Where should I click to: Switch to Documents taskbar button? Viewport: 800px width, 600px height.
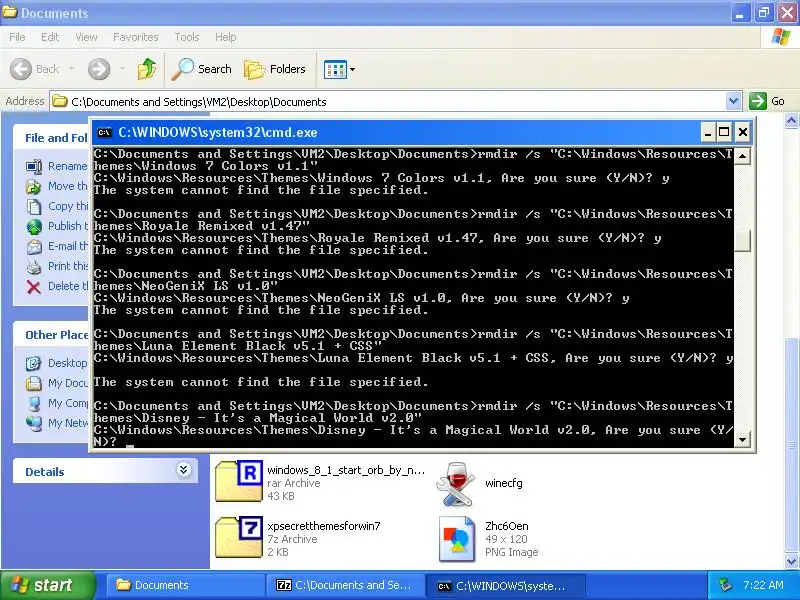[x=184, y=585]
